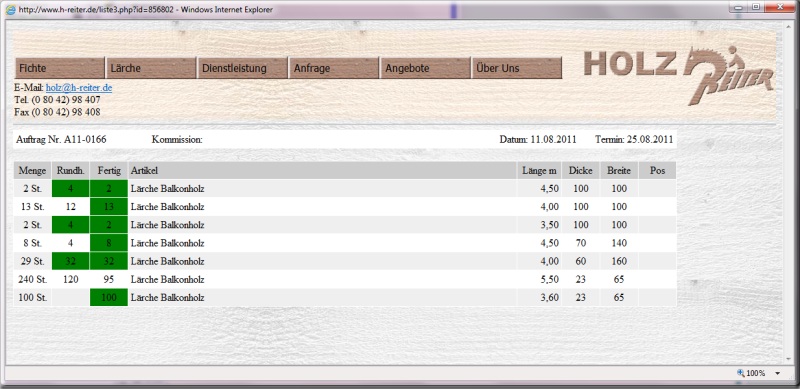Click the Breite value 160

(x=619, y=261)
